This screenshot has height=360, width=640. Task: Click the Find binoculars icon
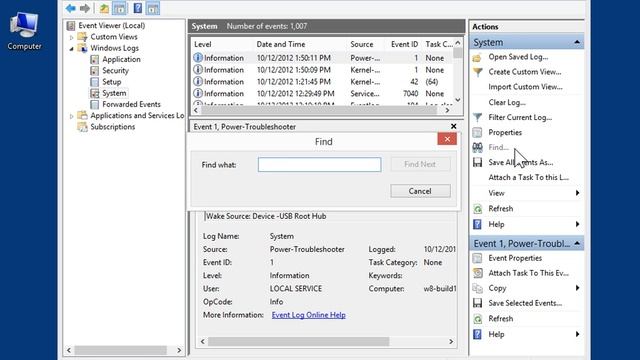(x=477, y=147)
